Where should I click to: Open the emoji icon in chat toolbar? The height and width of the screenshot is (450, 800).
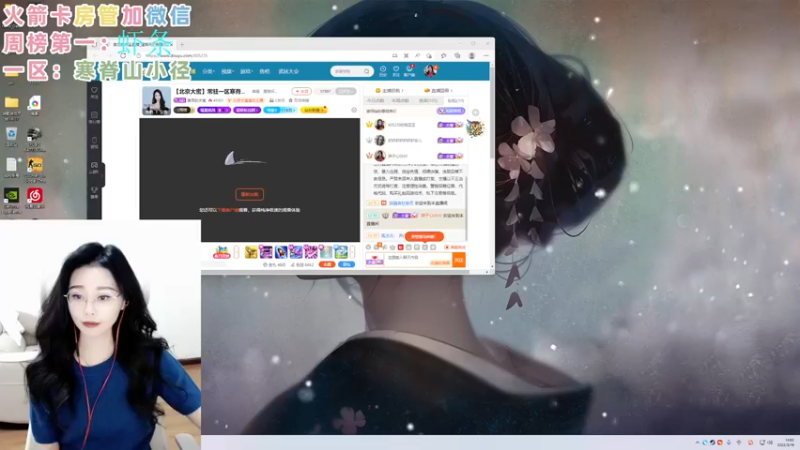pos(368,247)
